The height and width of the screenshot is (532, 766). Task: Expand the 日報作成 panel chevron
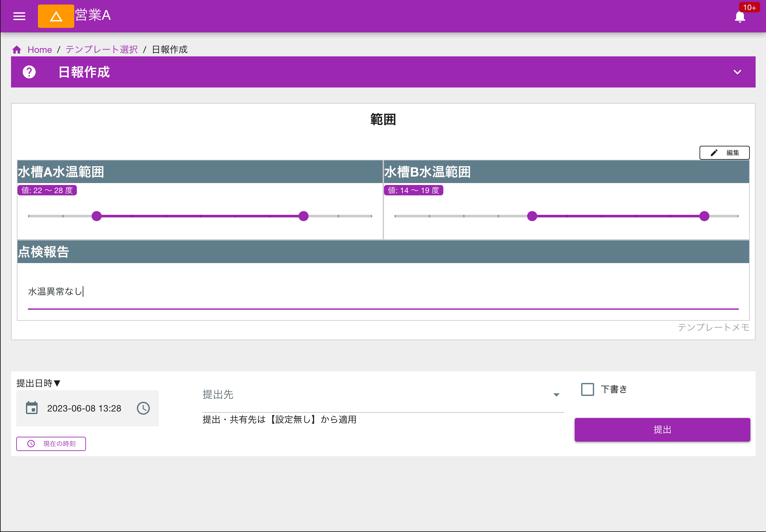(737, 72)
